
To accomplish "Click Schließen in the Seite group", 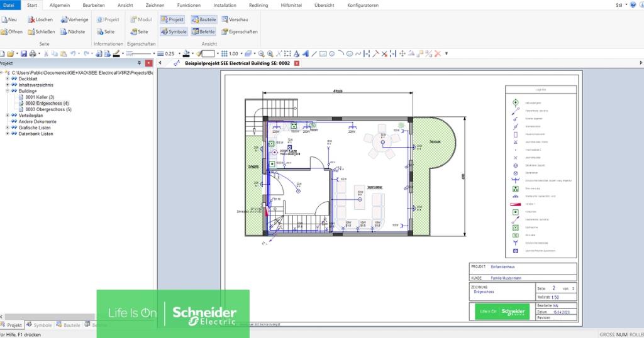I will coord(41,31).
